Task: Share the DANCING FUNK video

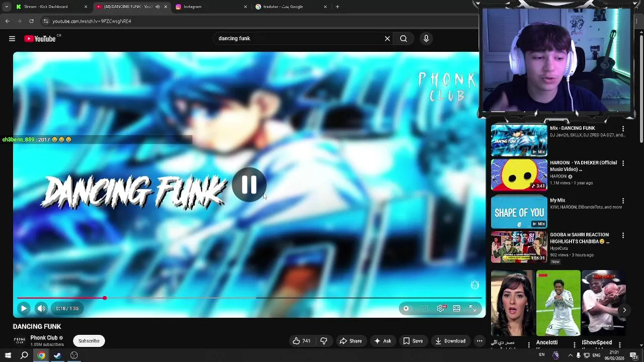Action: coord(351,341)
